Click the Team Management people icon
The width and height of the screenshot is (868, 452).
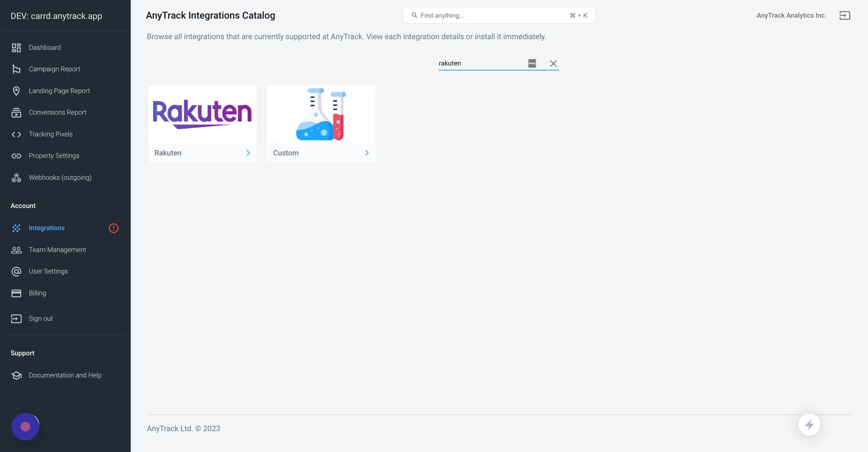tap(16, 250)
